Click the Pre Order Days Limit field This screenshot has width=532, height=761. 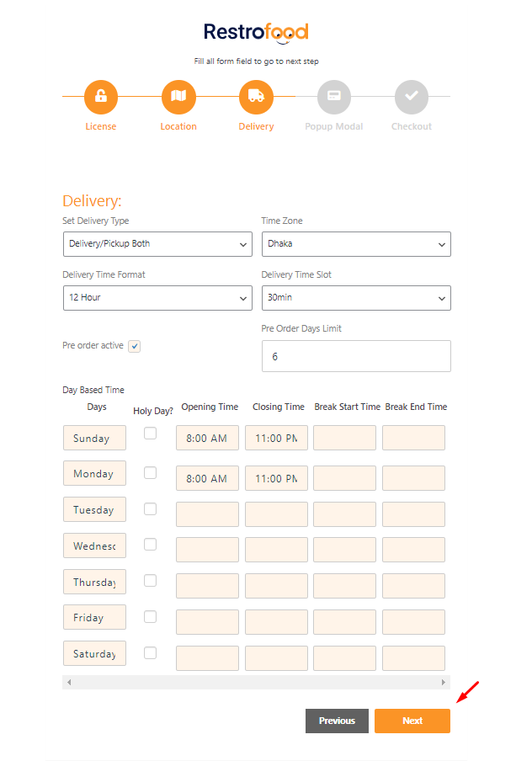pos(356,356)
